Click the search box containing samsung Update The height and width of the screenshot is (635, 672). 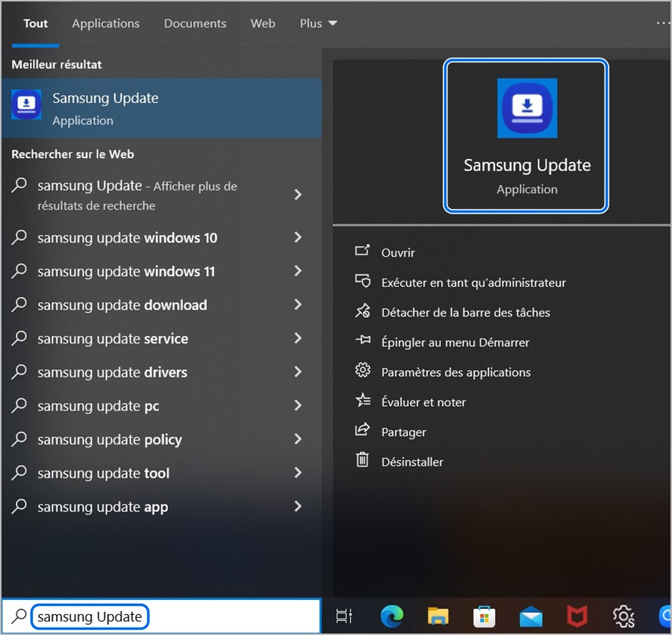(x=90, y=617)
